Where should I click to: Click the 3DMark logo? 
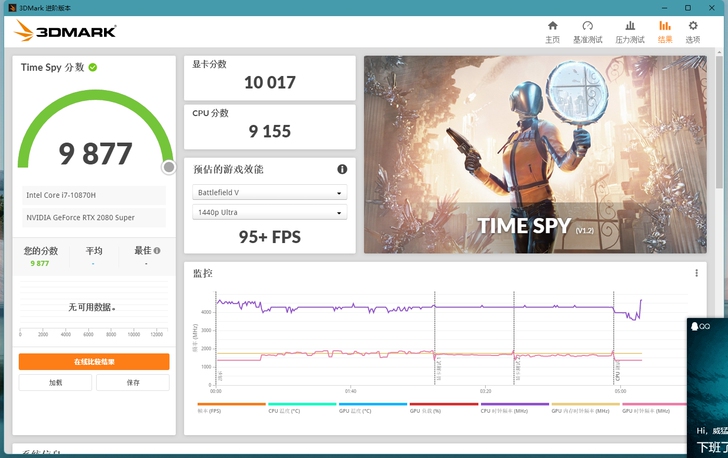coord(65,31)
